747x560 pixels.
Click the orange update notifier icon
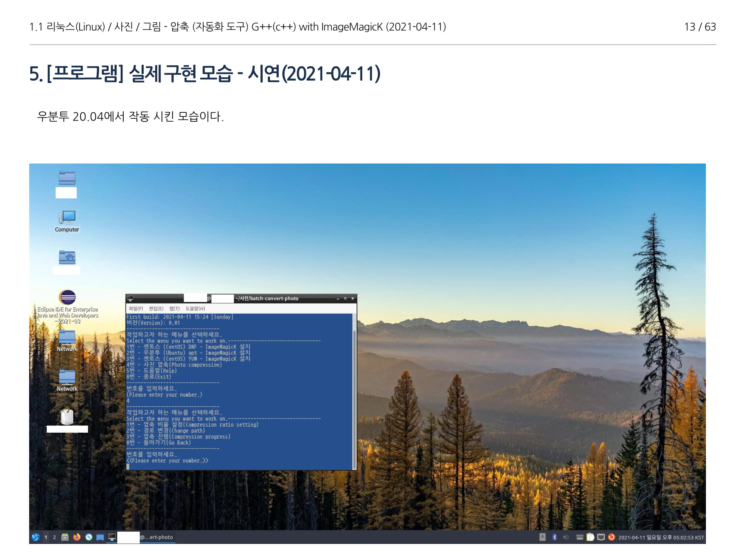coord(611,537)
